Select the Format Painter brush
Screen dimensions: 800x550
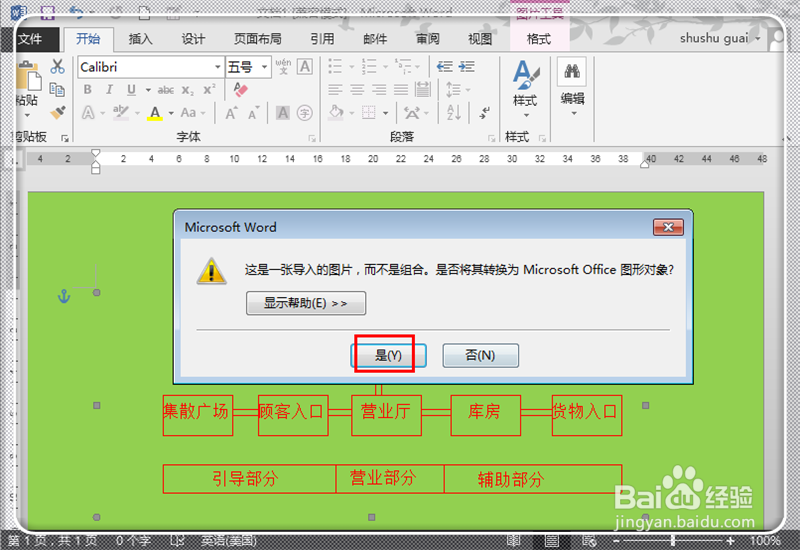click(x=58, y=112)
